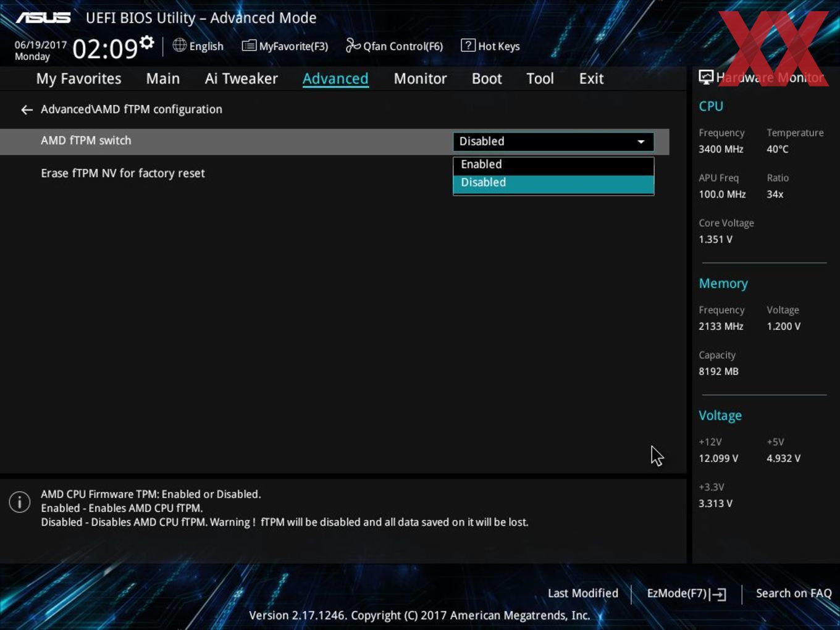The height and width of the screenshot is (630, 840).
Task: Click the dropdown arrow on Disabled combo box
Action: point(641,141)
